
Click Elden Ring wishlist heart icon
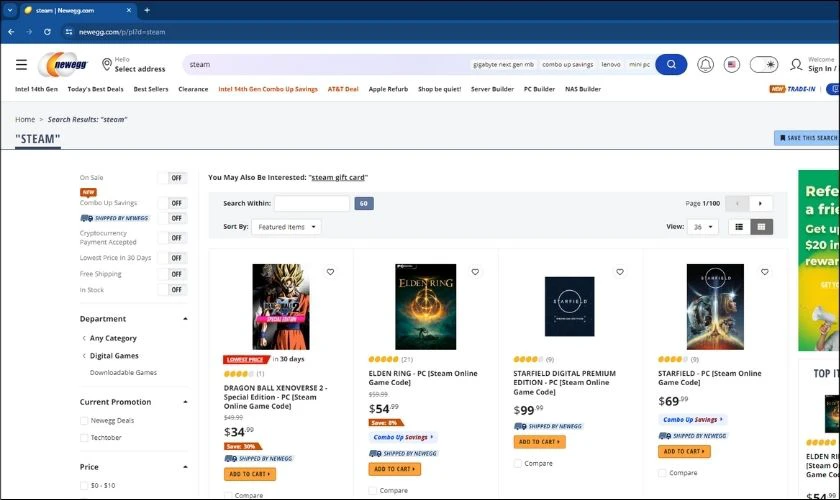[x=475, y=272]
